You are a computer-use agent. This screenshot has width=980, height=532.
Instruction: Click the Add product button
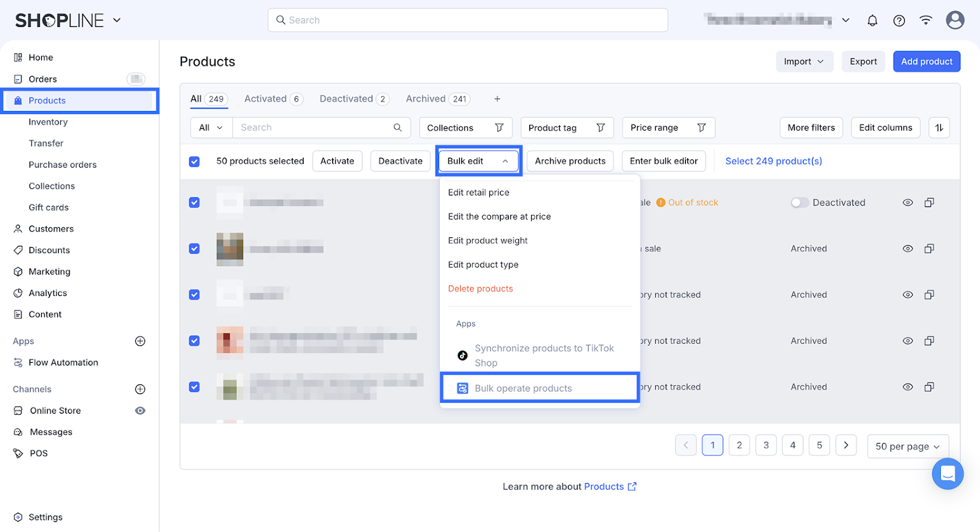pyautogui.click(x=926, y=62)
